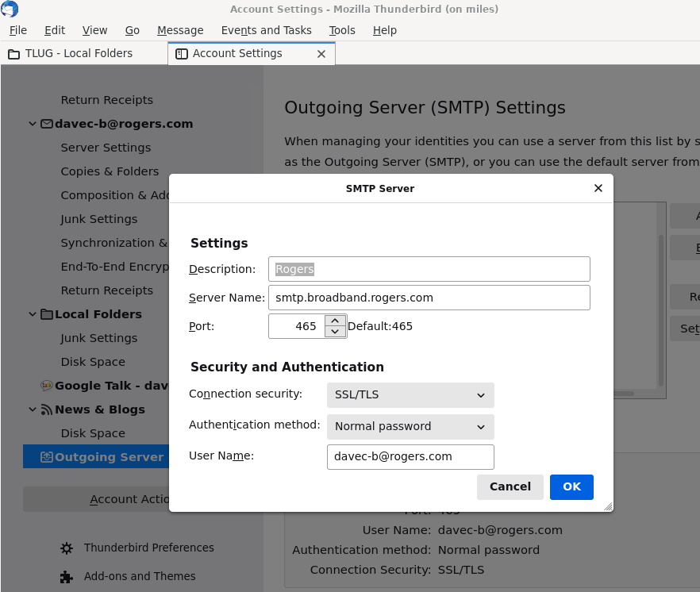700x592 pixels.
Task: Click the Outgoing Server icon in the sidebar
Action: 47,457
